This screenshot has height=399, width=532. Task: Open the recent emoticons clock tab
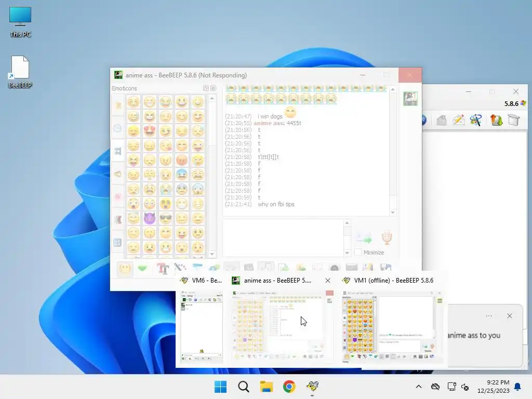[118, 128]
